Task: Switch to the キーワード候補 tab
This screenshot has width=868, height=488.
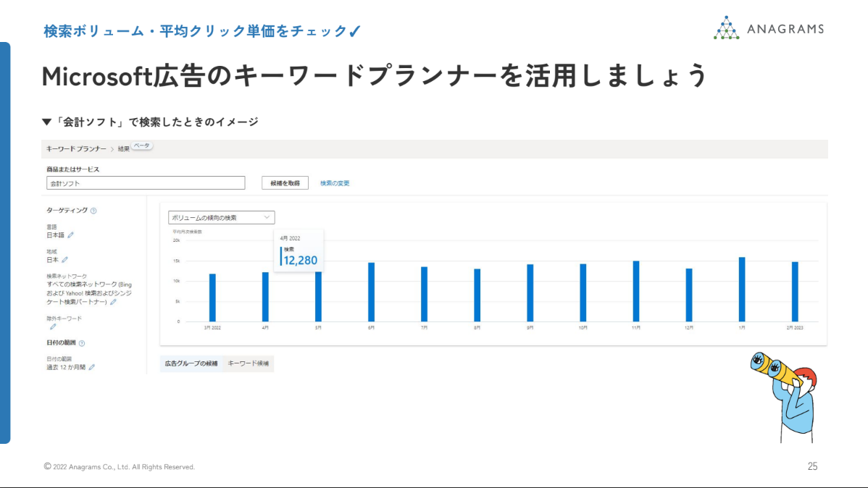Action: point(248,363)
